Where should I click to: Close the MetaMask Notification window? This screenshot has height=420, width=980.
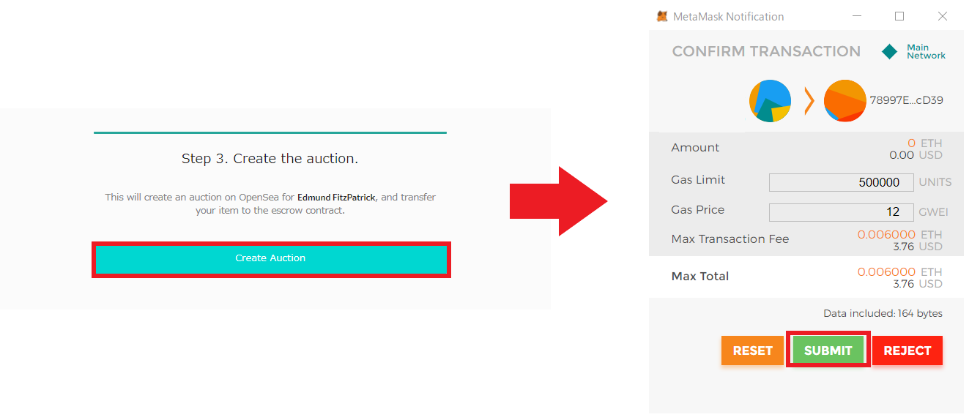tap(943, 16)
